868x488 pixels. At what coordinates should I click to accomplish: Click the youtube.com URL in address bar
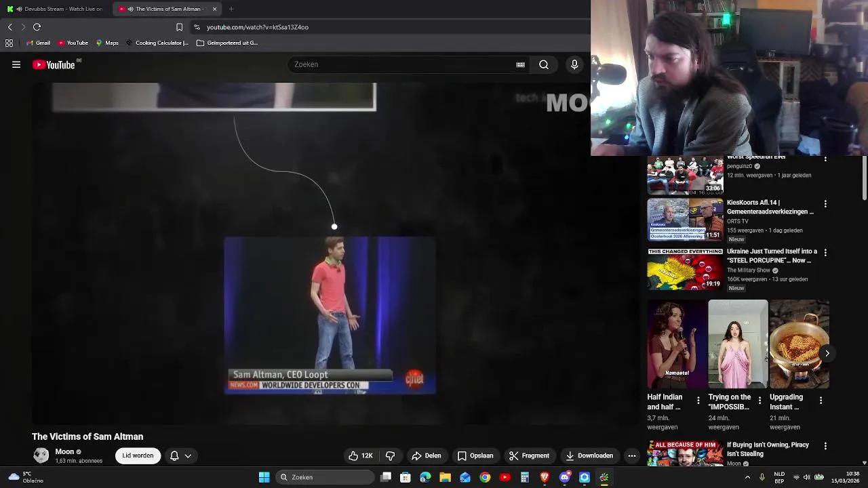[258, 27]
